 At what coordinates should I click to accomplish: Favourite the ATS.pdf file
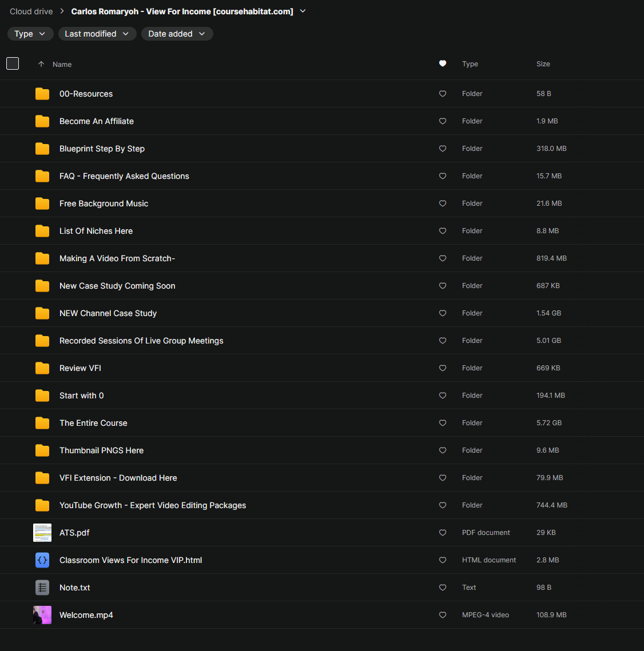443,533
